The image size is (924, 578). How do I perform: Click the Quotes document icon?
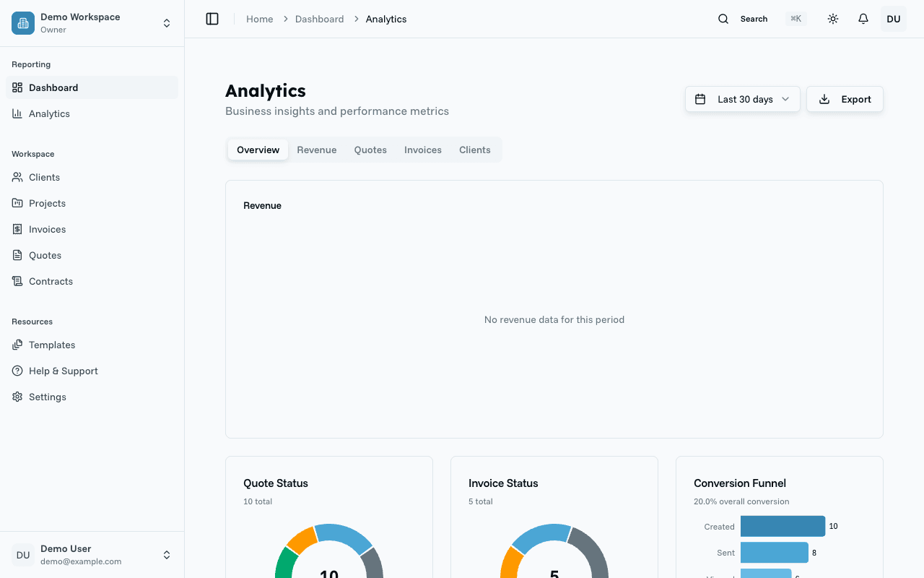click(17, 255)
